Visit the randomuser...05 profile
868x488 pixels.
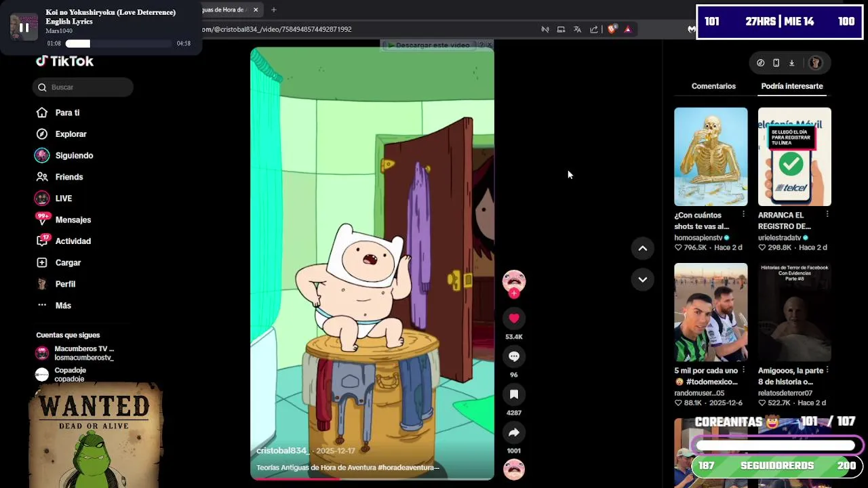[699, 393]
